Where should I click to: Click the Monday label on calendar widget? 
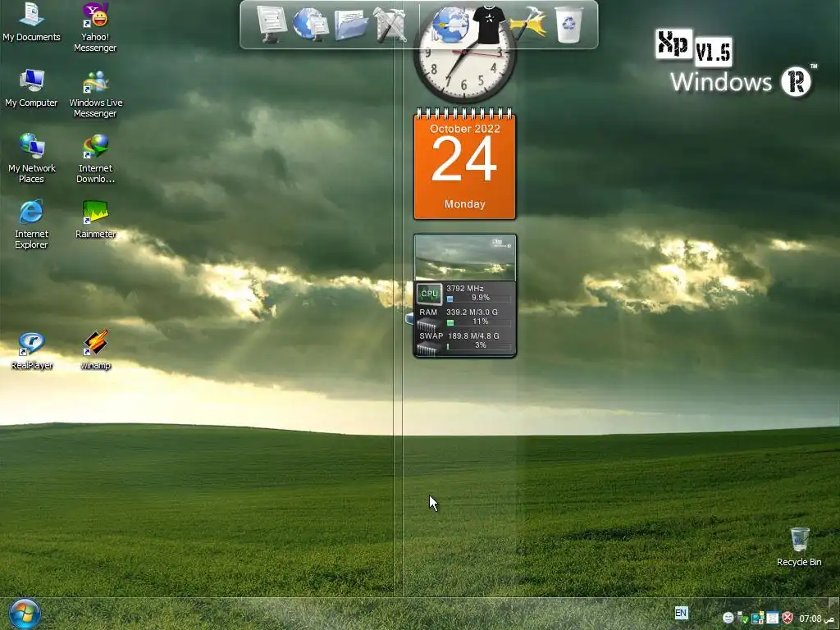(464, 204)
